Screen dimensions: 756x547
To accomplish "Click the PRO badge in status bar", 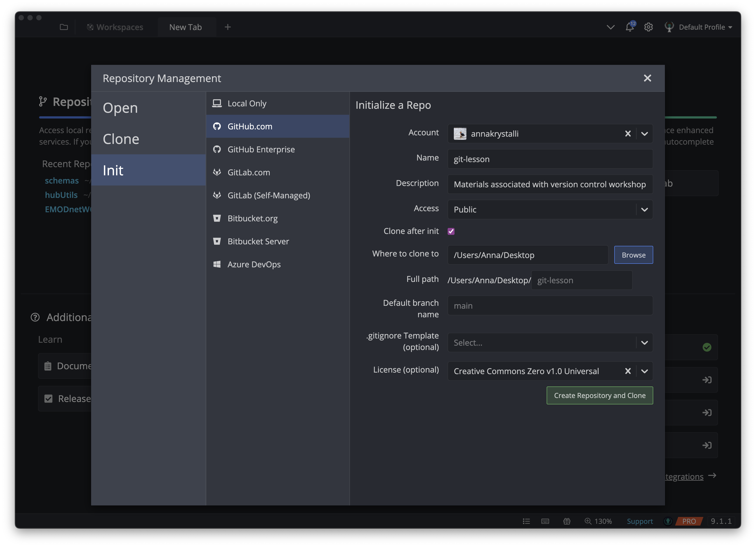I will [689, 521].
